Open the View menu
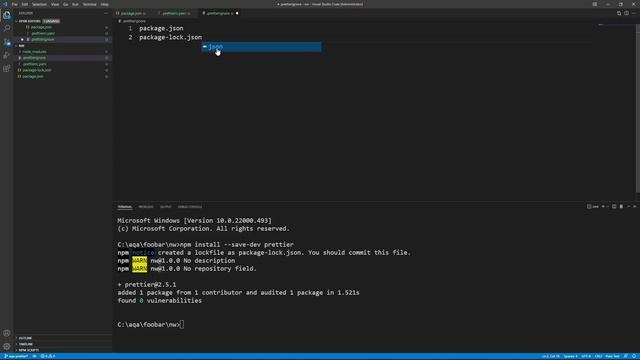Screen dimensions: 640x360 pos(55,4)
